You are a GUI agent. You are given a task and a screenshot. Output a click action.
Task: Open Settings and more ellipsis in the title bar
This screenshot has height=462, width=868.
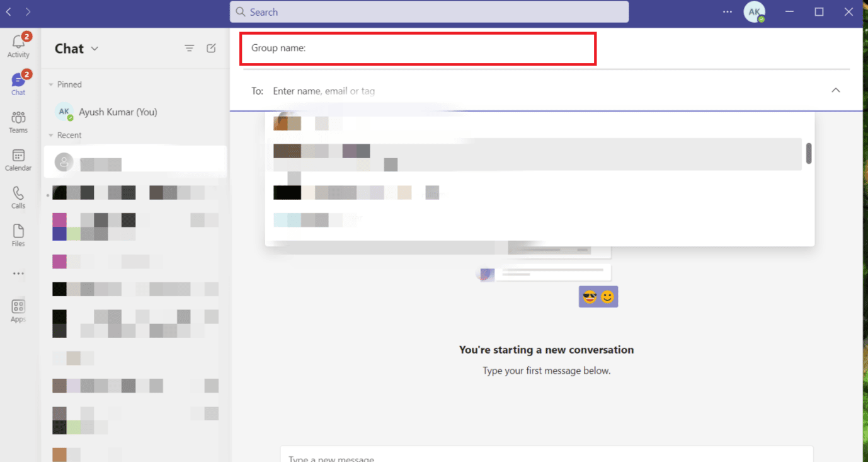point(728,12)
